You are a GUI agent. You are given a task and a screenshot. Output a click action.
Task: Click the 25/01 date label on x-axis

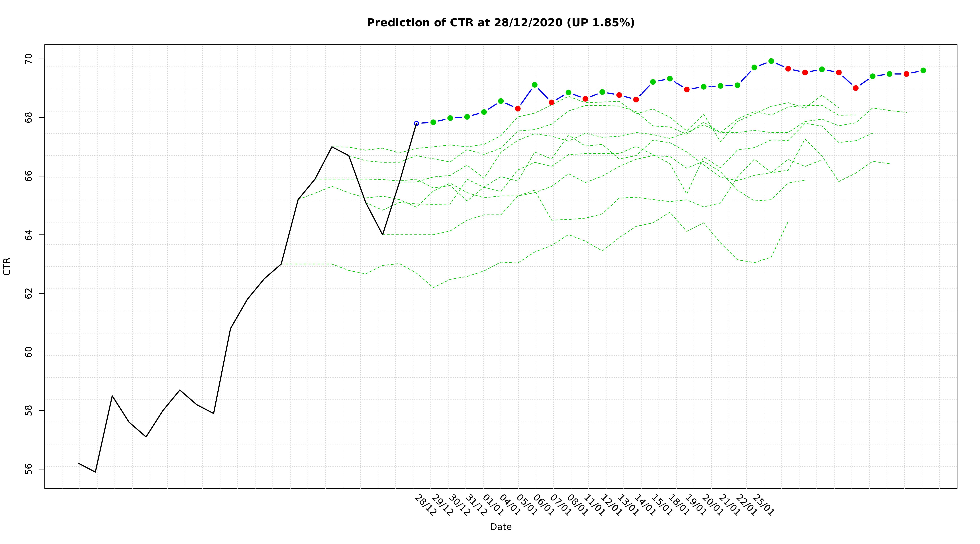pos(763,505)
